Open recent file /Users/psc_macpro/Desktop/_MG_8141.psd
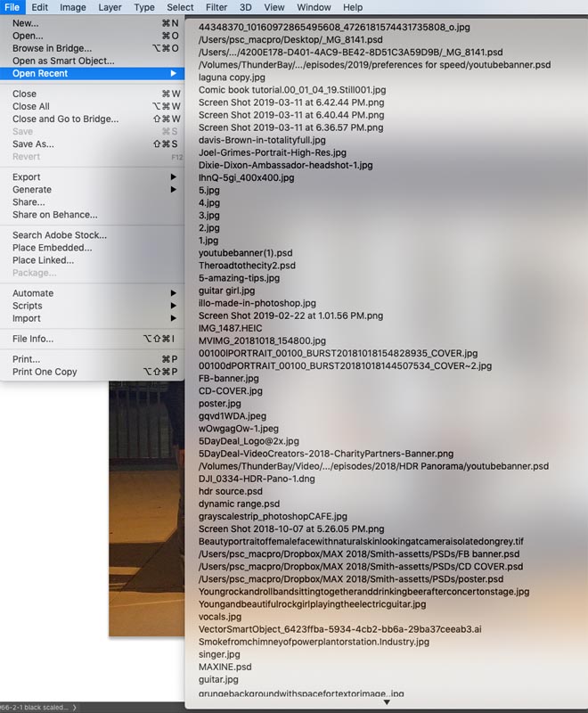The width and height of the screenshot is (588, 713). (290, 40)
